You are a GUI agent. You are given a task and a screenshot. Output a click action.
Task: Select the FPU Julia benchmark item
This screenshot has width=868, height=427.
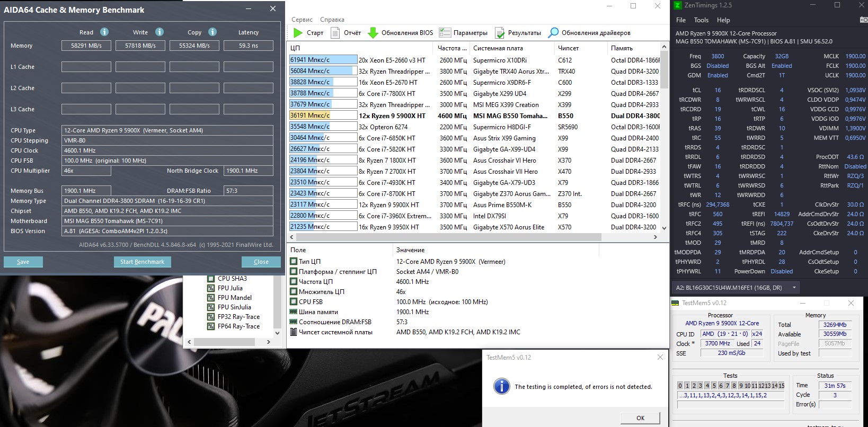click(225, 288)
